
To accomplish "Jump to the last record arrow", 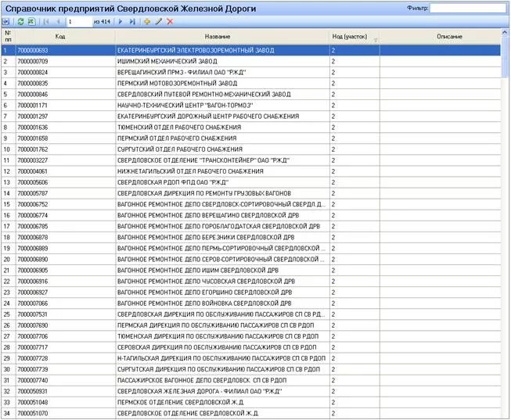I will [x=132, y=22].
